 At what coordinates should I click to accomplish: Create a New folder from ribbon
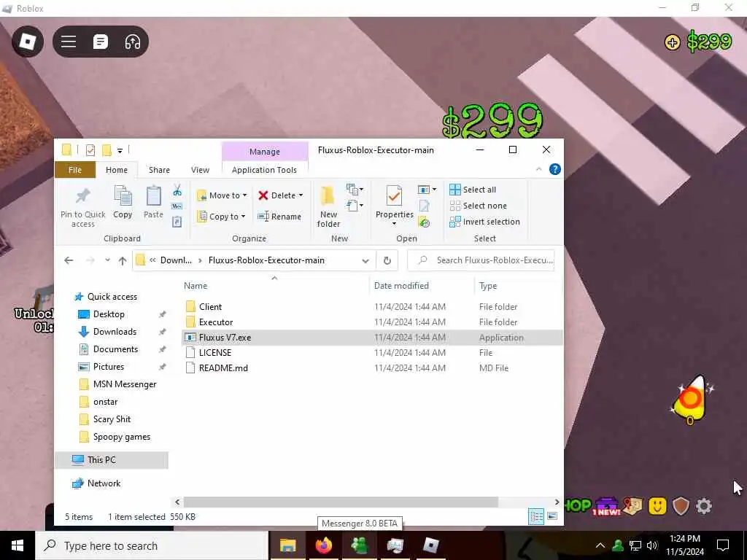click(328, 206)
